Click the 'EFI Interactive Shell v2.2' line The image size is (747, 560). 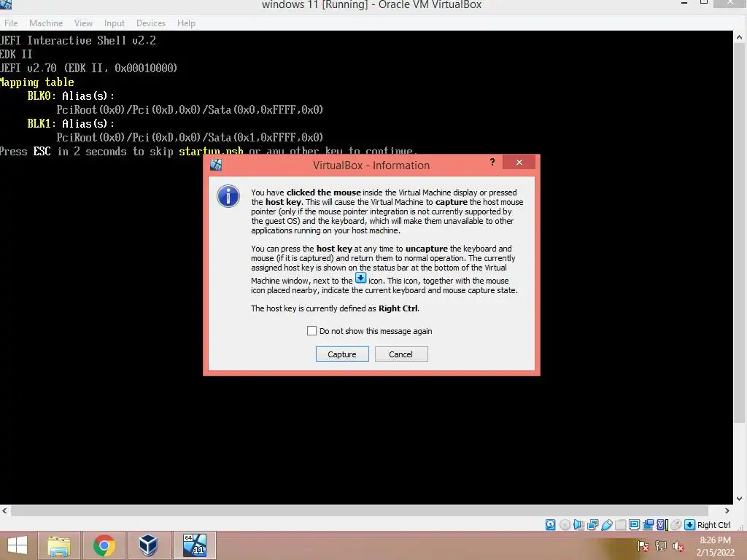pyautogui.click(x=78, y=41)
